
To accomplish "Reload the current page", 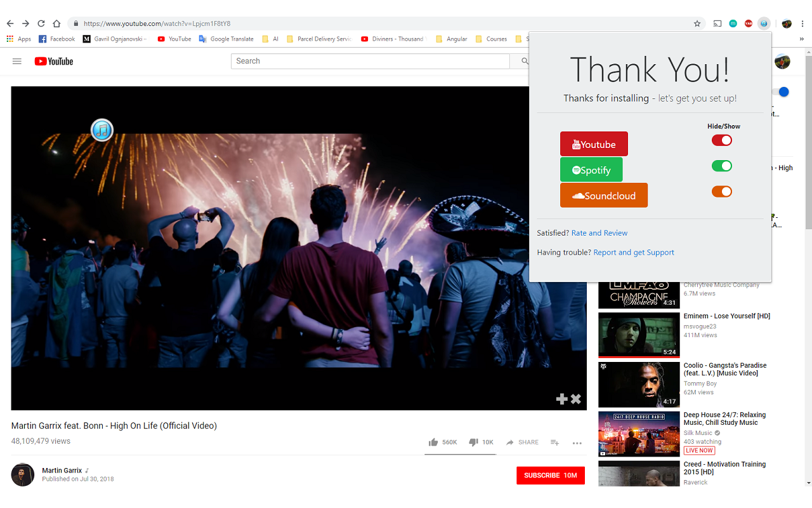I will 41,23.
